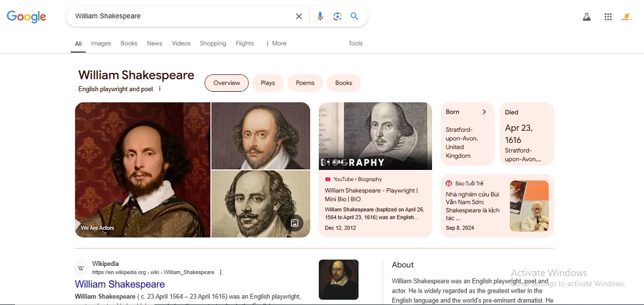The width and height of the screenshot is (644, 305).
Task: Select the All results tab
Action: click(78, 44)
